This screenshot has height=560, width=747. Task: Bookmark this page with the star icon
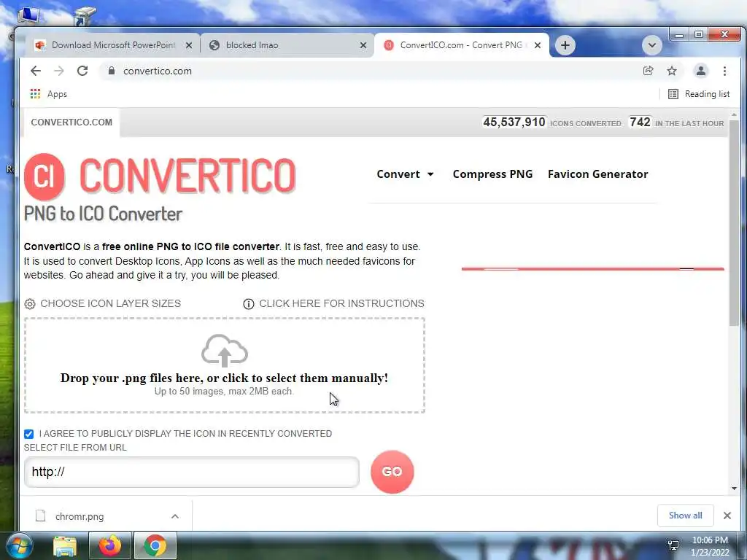(672, 71)
